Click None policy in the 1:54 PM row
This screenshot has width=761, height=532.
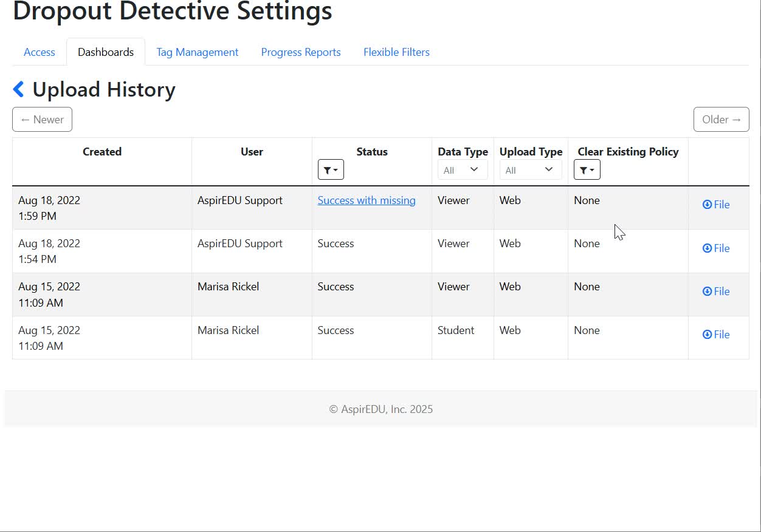point(587,244)
